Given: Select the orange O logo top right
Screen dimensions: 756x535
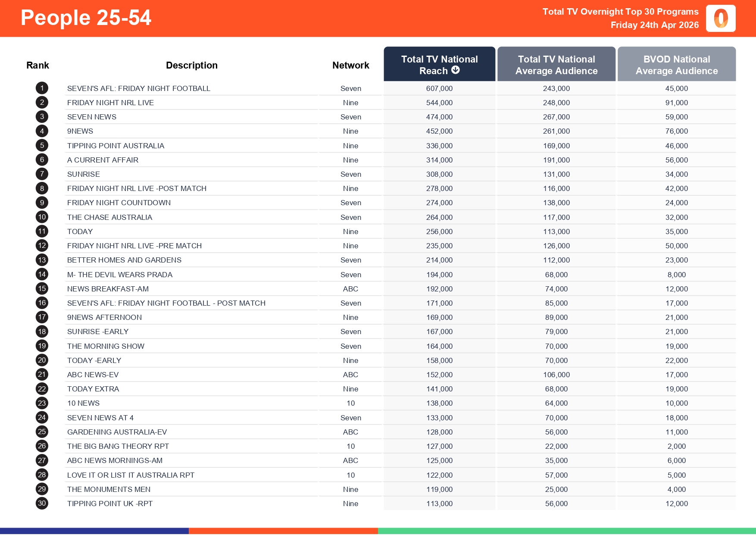Looking at the screenshot, I should [721, 18].
